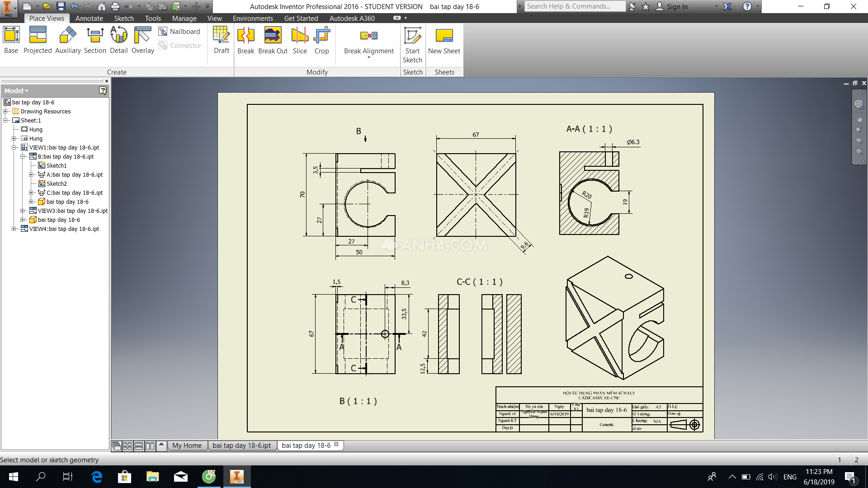Screen dimensions: 868x488
Task: Open the Manage ribbon tab
Action: click(x=184, y=19)
